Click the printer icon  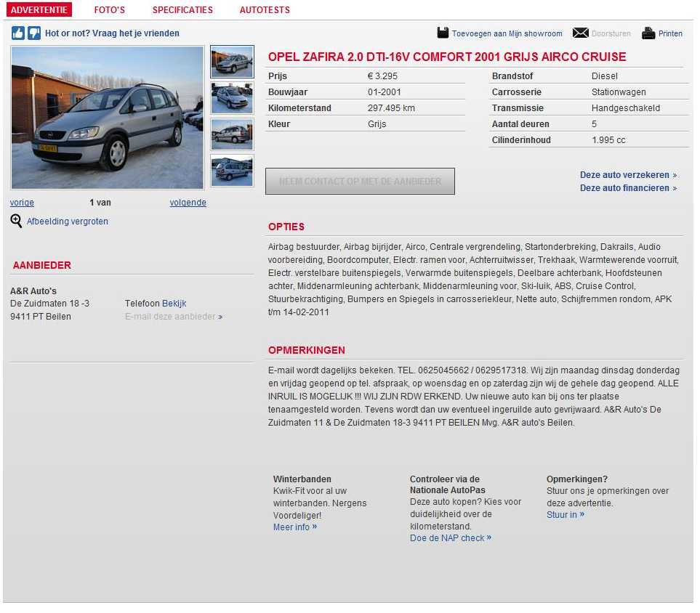[x=648, y=33]
